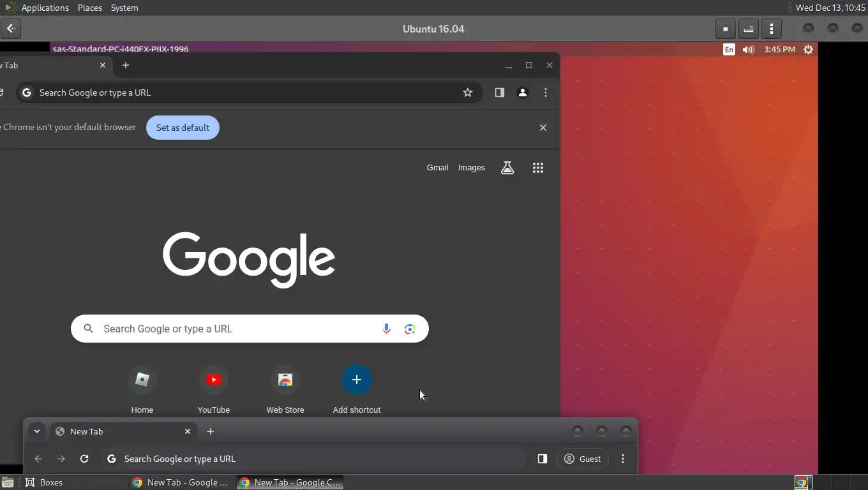Add a new tab in Guest window
This screenshot has width=868, height=490.
pos(211,431)
